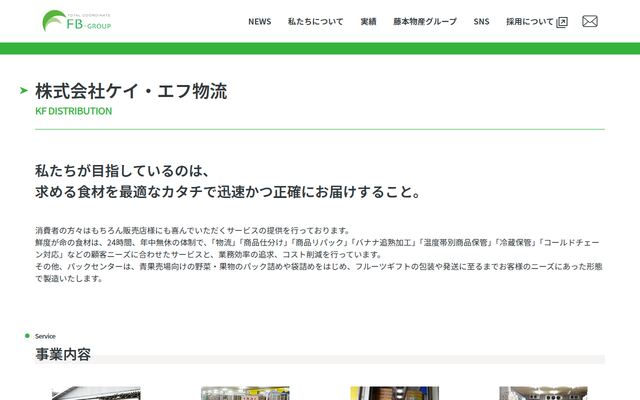
Task: Click the 事業内容 section heading
Action: (x=63, y=354)
